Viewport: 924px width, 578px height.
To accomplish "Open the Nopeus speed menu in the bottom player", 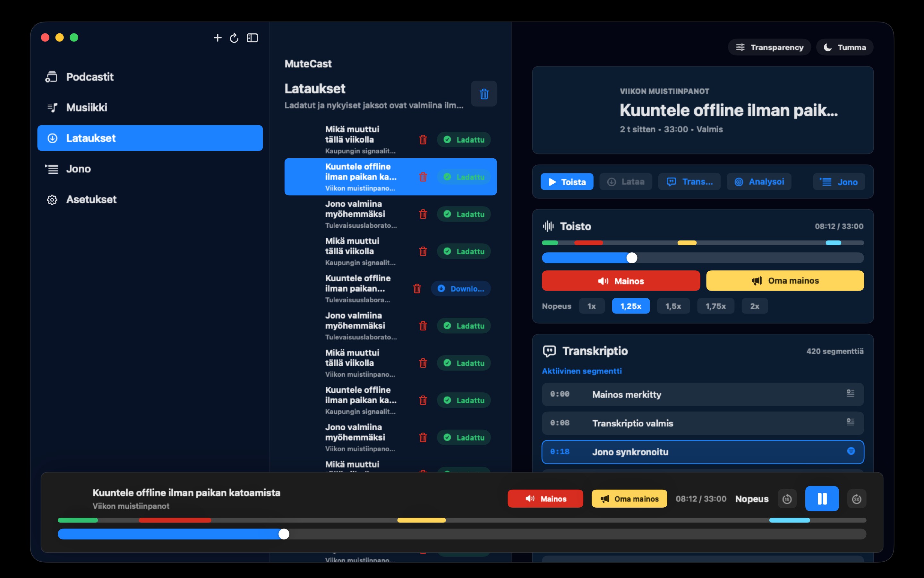I will click(752, 499).
